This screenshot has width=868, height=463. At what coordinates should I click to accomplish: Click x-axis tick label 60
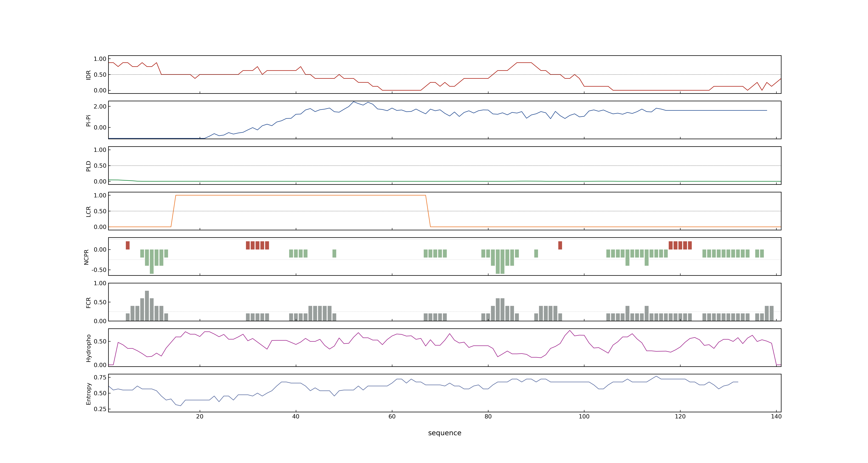392,416
